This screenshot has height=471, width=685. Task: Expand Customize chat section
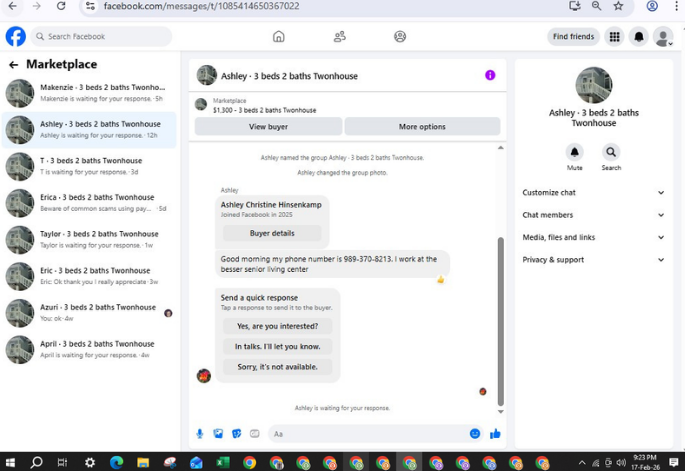tap(594, 193)
